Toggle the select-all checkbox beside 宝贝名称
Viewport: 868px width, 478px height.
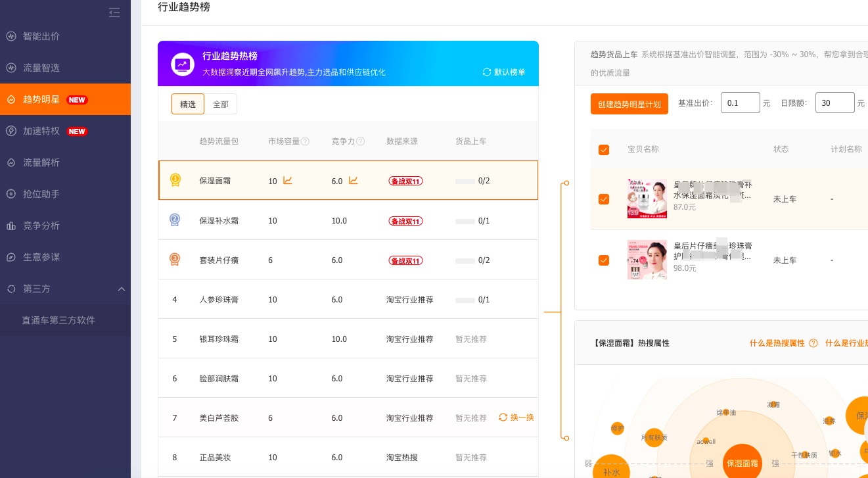pos(604,150)
